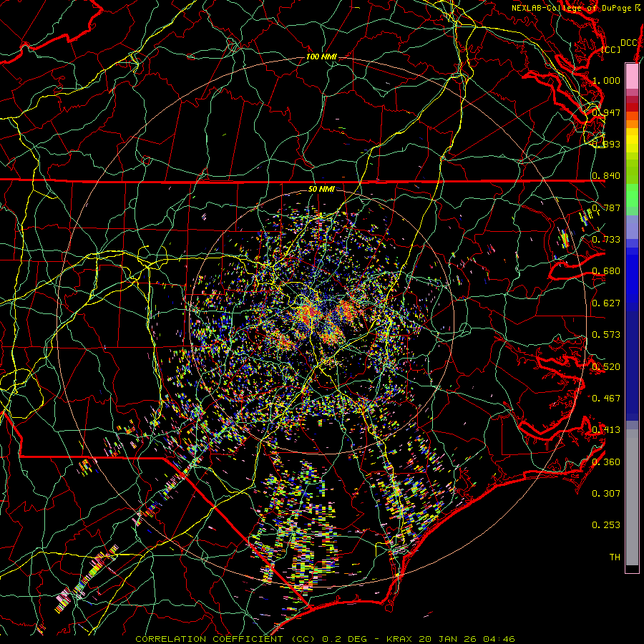Pick the olive-green segment near 0.840
644x644 pixels.
(632, 171)
